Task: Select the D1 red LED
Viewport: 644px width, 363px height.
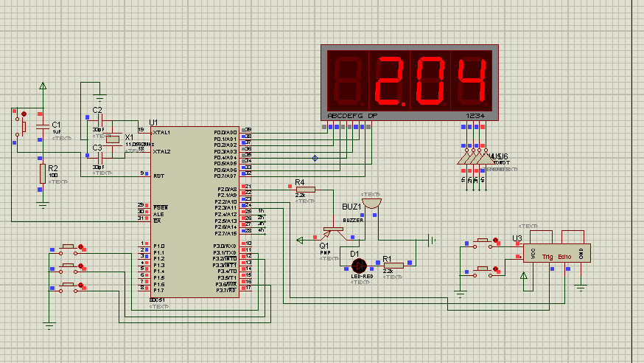Action: point(359,266)
